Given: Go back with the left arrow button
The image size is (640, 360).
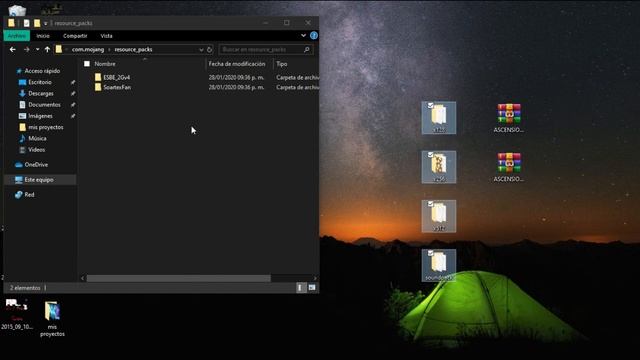Looking at the screenshot, I should 13,49.
